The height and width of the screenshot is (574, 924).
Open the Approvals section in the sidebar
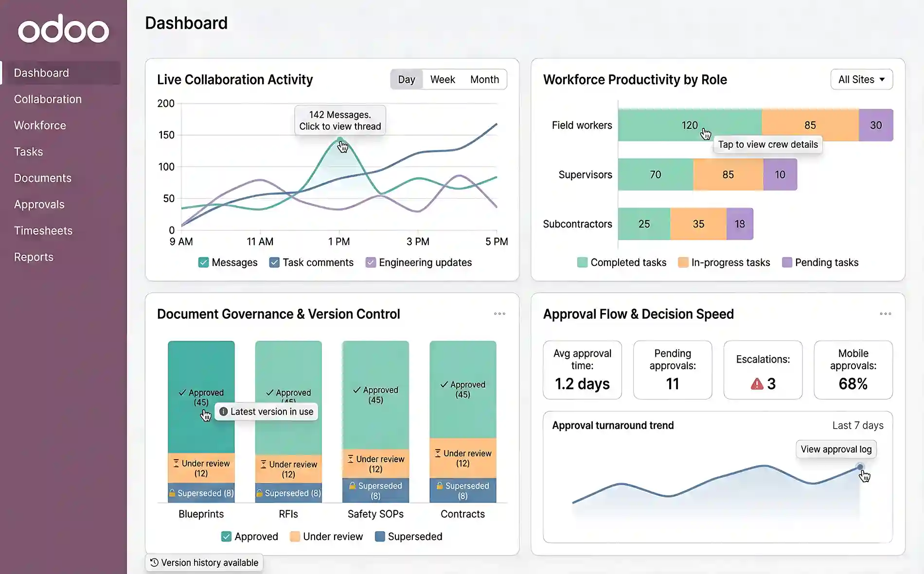coord(39,204)
